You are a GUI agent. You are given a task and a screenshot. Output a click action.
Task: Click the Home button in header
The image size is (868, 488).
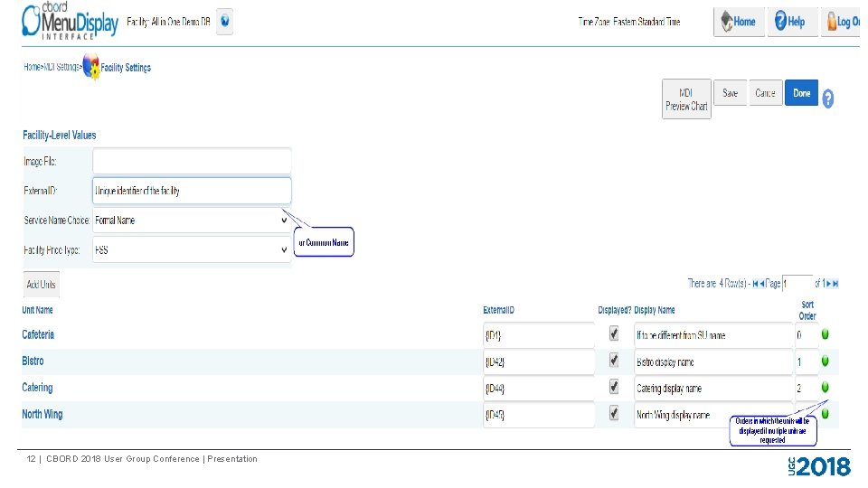click(739, 22)
